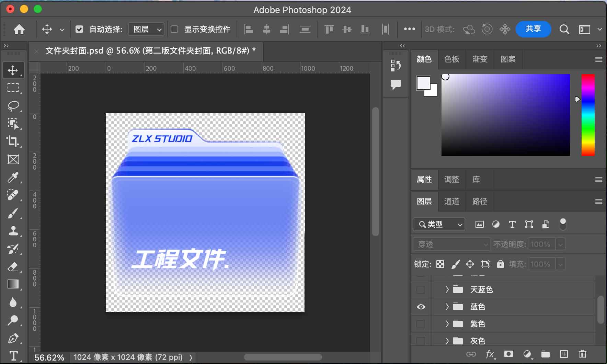Select the Clone Stamp tool

(13, 231)
